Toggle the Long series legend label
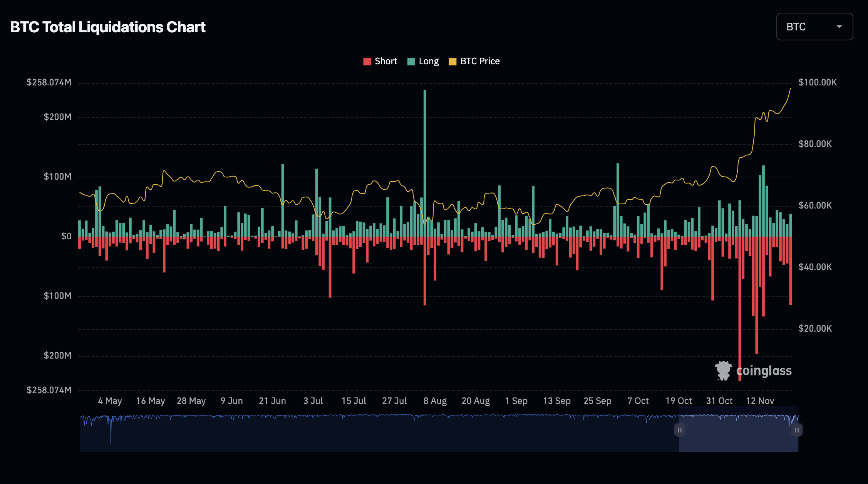The height and width of the screenshot is (484, 868). click(x=429, y=61)
